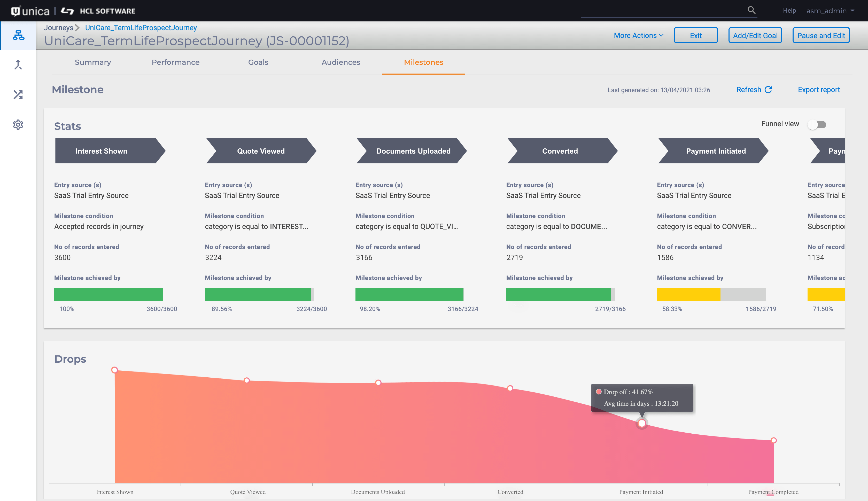868x501 pixels.
Task: Switch to the Performance tab
Action: click(175, 62)
